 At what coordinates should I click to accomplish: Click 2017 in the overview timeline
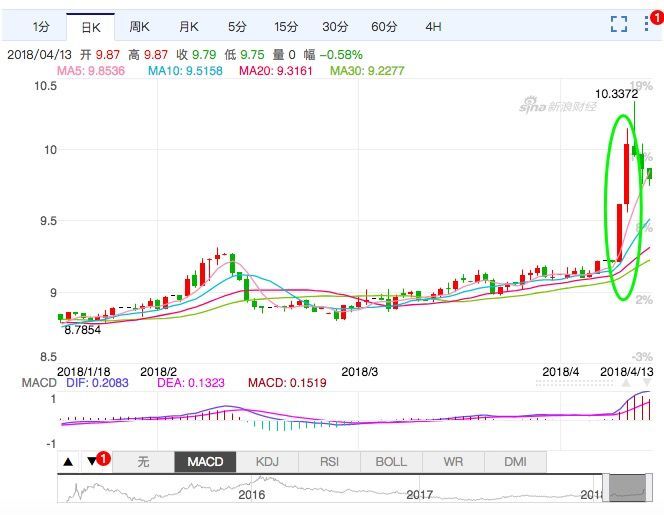click(x=419, y=495)
